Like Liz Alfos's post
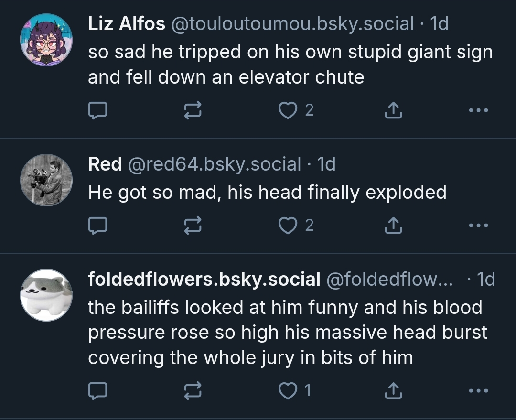 click(288, 111)
